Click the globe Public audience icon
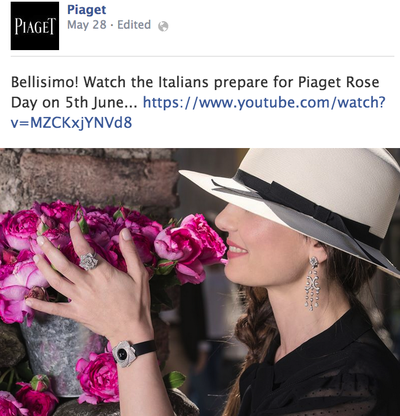This screenshot has height=416, width=400. coord(163,26)
